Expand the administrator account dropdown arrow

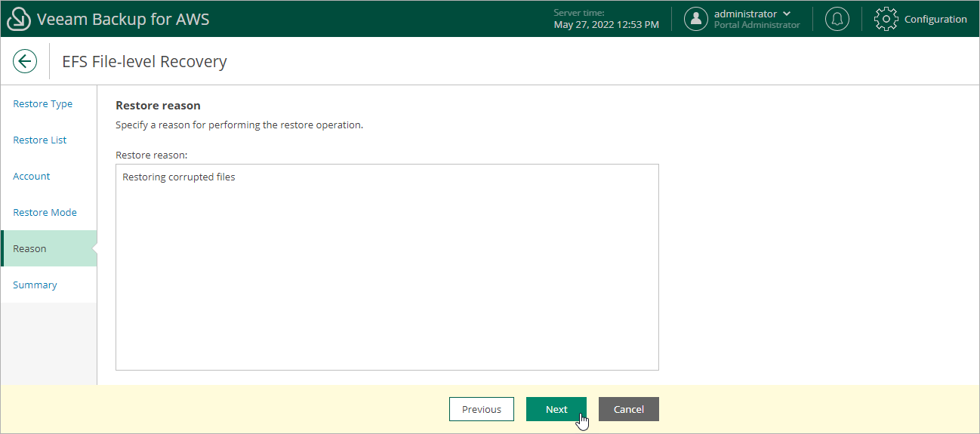pyautogui.click(x=787, y=14)
